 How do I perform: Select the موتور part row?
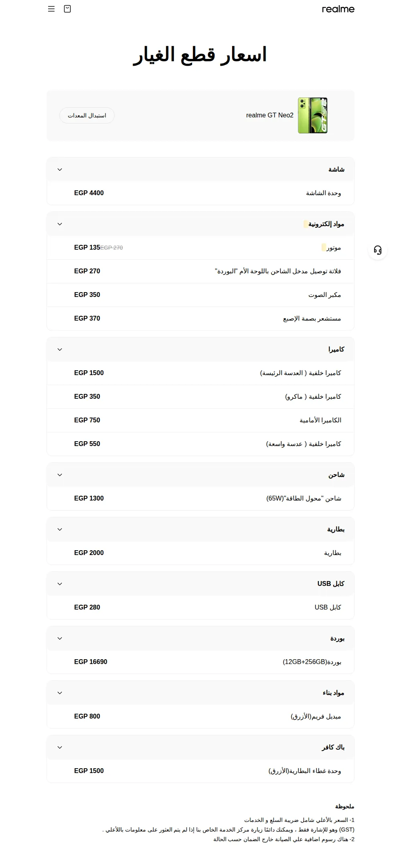pyautogui.click(x=200, y=248)
